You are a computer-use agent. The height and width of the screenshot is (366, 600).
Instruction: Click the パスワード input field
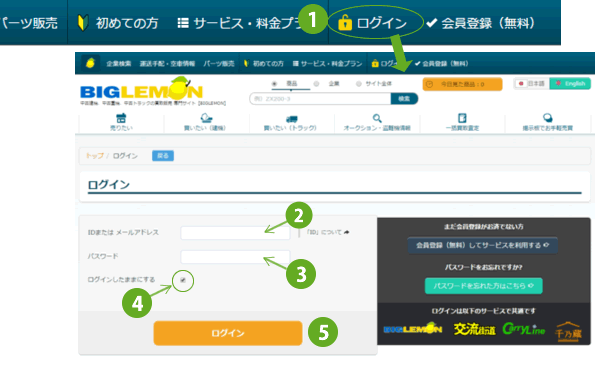(x=235, y=257)
